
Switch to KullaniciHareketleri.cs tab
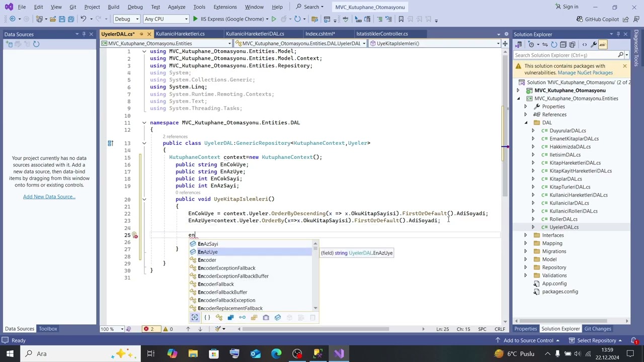(x=180, y=34)
